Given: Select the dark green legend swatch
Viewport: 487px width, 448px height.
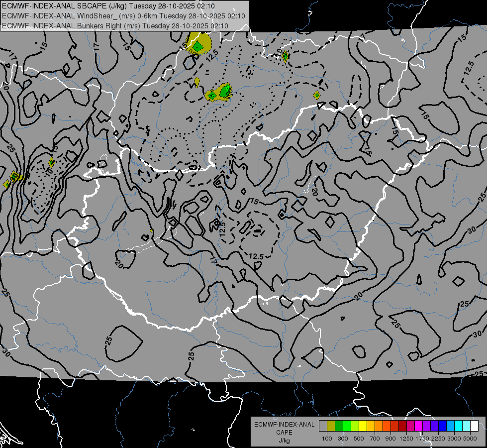Looking at the screenshot, I should pyautogui.click(x=339, y=426).
